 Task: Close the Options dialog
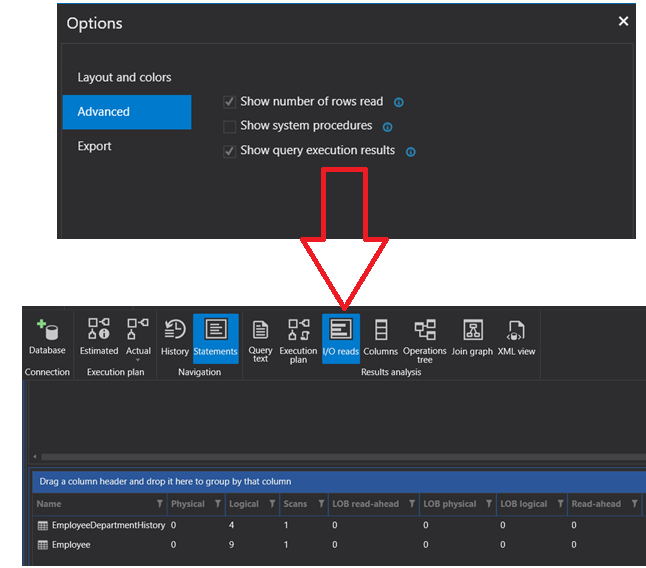point(623,22)
